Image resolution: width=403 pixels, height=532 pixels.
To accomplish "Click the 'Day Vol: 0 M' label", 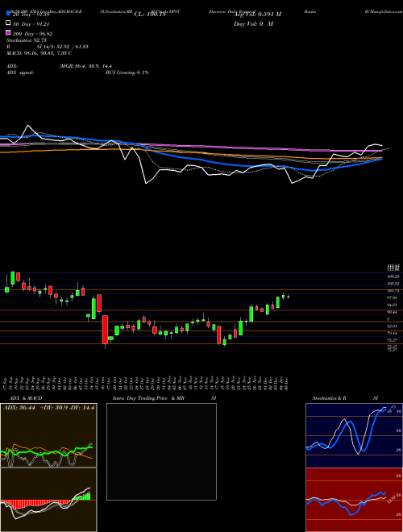I will pyautogui.click(x=253, y=23).
